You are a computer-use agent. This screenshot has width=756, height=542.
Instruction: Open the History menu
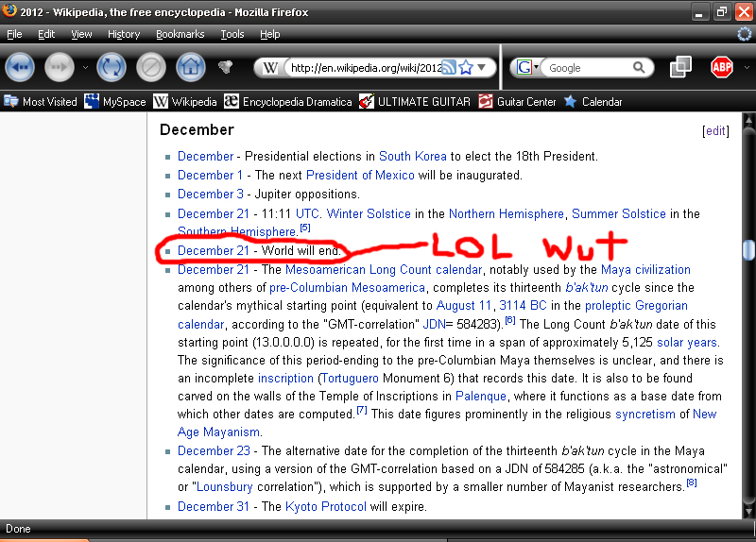(x=124, y=34)
